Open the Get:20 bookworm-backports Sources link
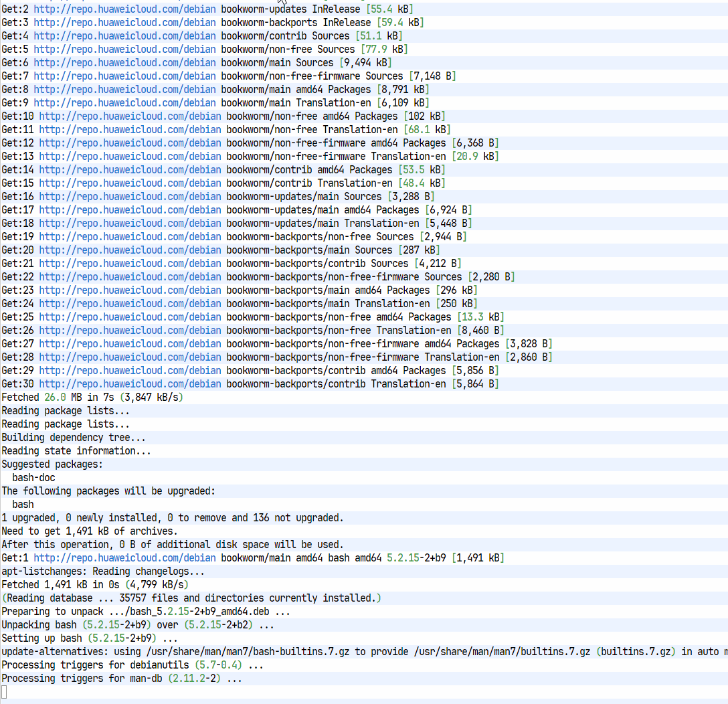 (x=130, y=250)
